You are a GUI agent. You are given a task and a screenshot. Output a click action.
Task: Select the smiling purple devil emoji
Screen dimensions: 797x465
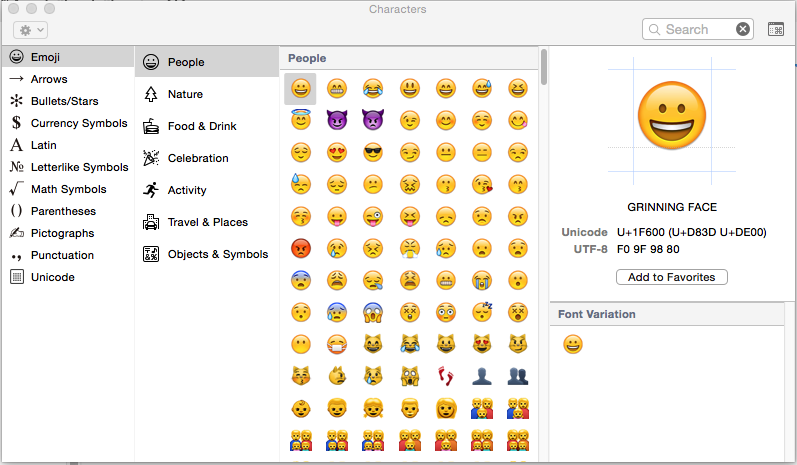click(x=337, y=120)
